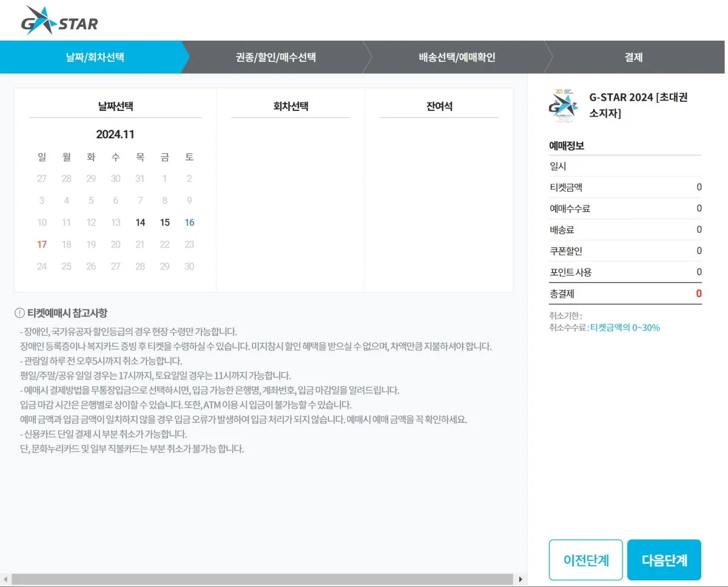This screenshot has height=587, width=728.
Task: Select the red Sunday date 17
Action: pos(42,244)
